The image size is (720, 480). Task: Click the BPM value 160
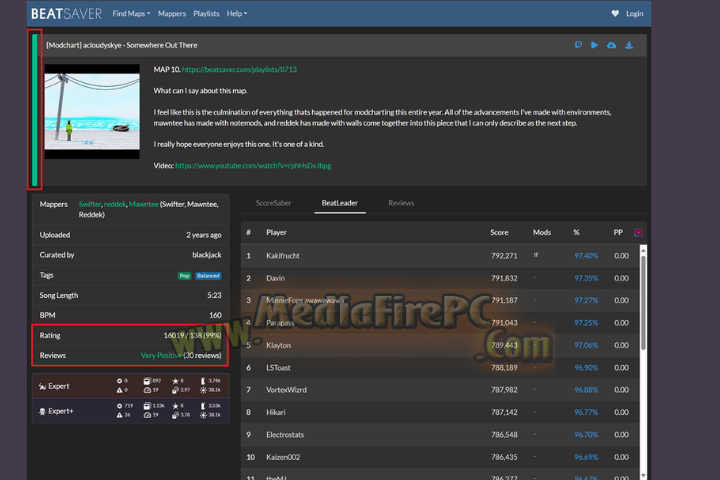[x=215, y=316]
